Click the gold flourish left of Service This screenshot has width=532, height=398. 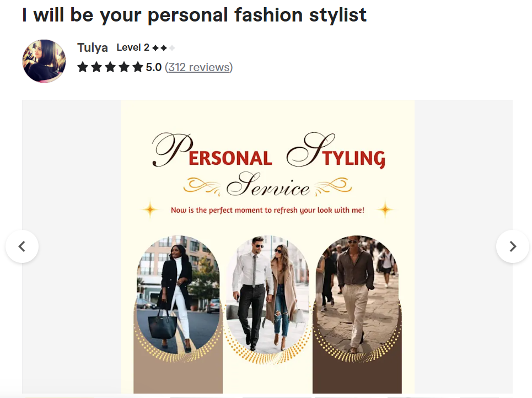202,186
